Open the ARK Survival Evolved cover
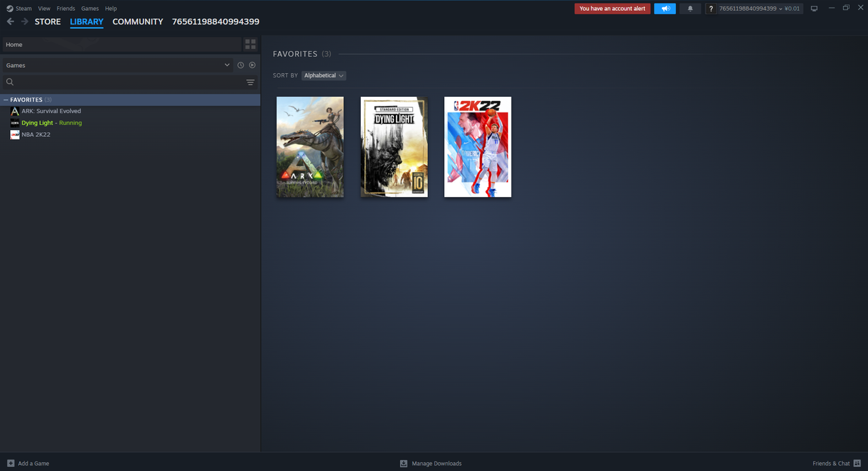Image resolution: width=868 pixels, height=471 pixels. 310,147
